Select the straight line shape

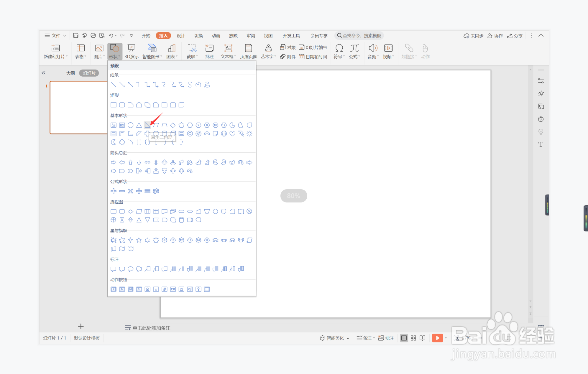[114, 85]
